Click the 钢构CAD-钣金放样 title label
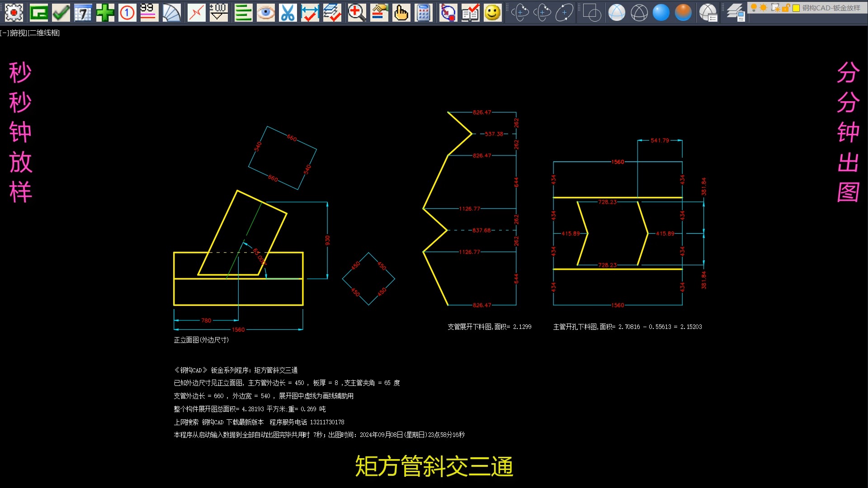Screen dimensions: 868x488 point(831,8)
